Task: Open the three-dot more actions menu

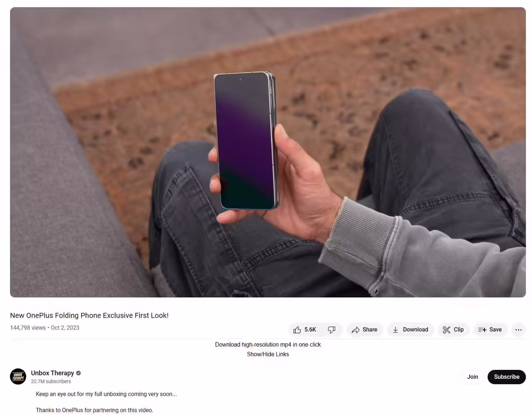Action: coord(518,330)
